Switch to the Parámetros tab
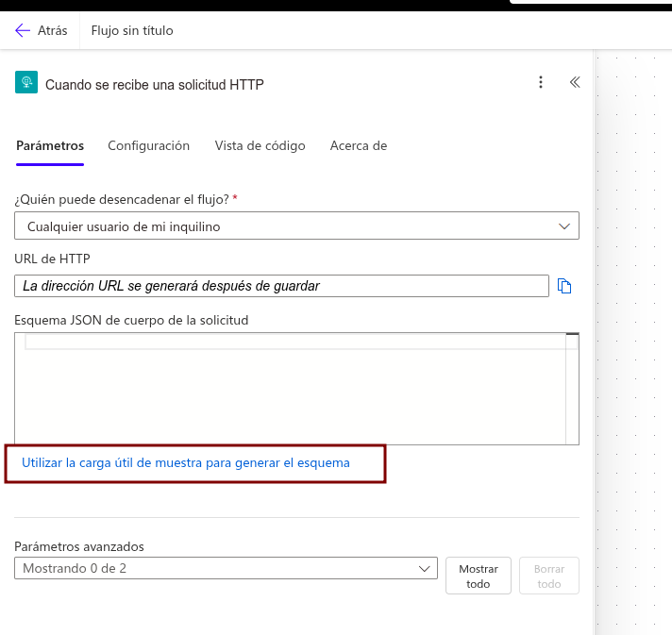The width and height of the screenshot is (672, 635). pos(50,145)
